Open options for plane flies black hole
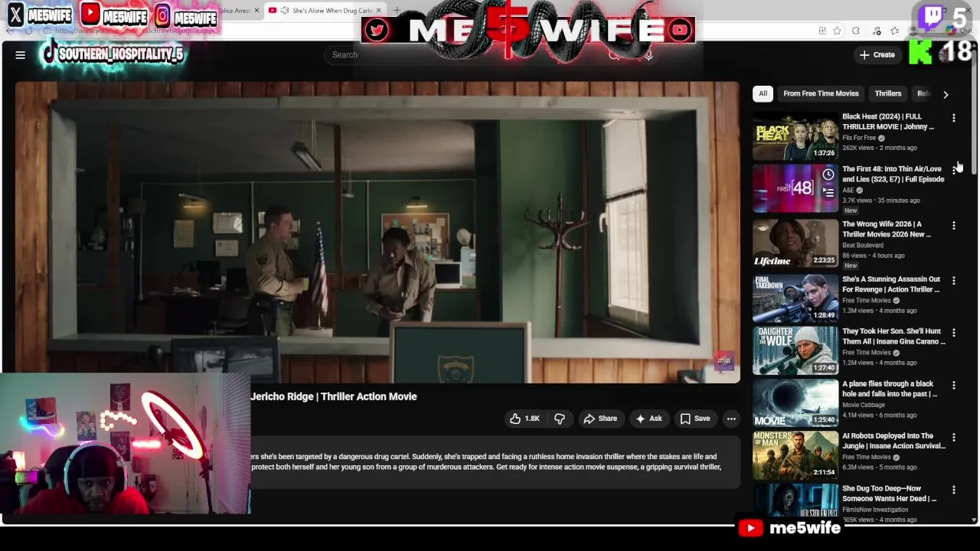 coord(954,385)
